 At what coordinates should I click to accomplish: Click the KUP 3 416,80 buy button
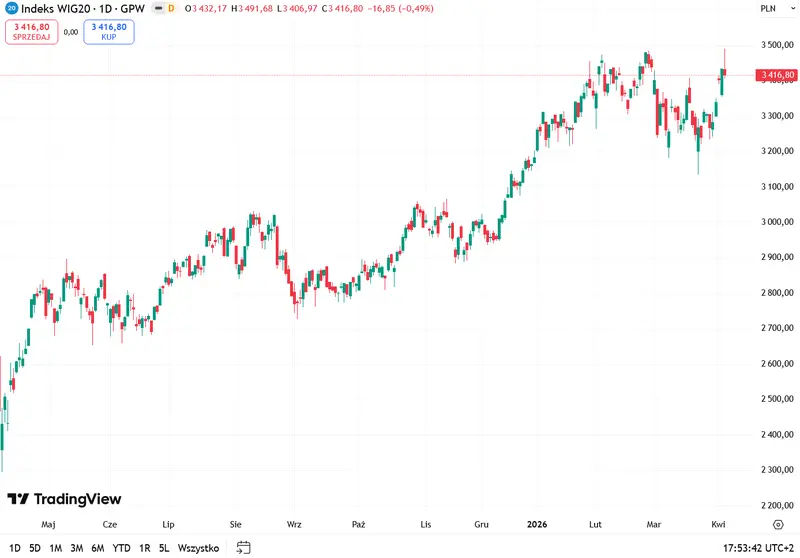click(x=109, y=32)
